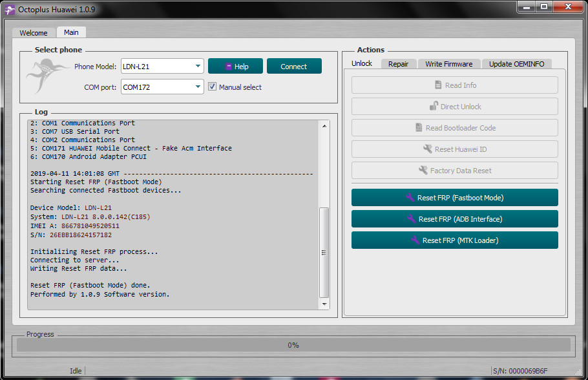Open the Write Firmware tab

tap(449, 64)
